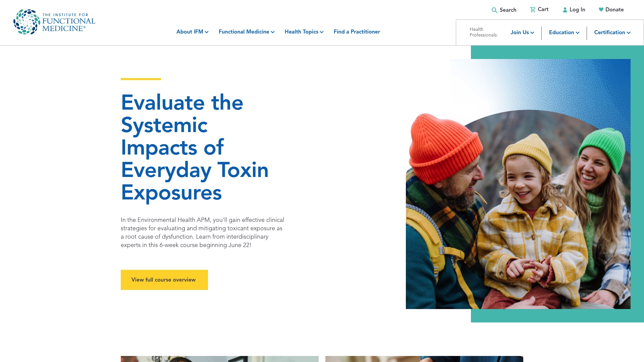Open the Search link
This screenshot has height=362, width=644.
(504, 10)
